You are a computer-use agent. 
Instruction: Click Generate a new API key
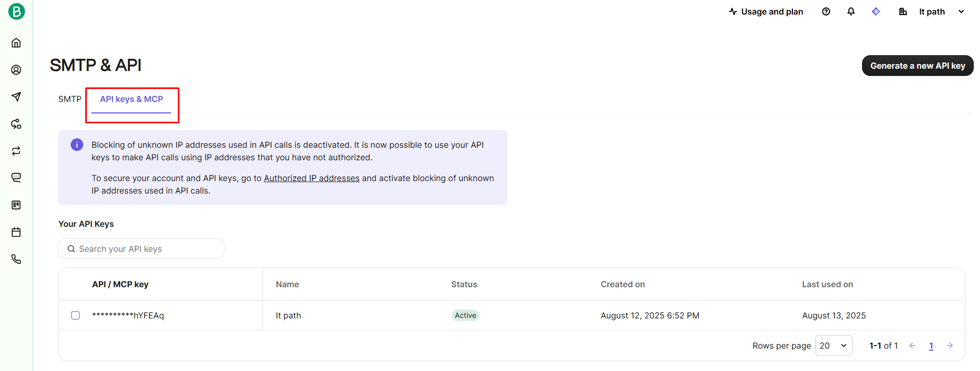coord(918,66)
